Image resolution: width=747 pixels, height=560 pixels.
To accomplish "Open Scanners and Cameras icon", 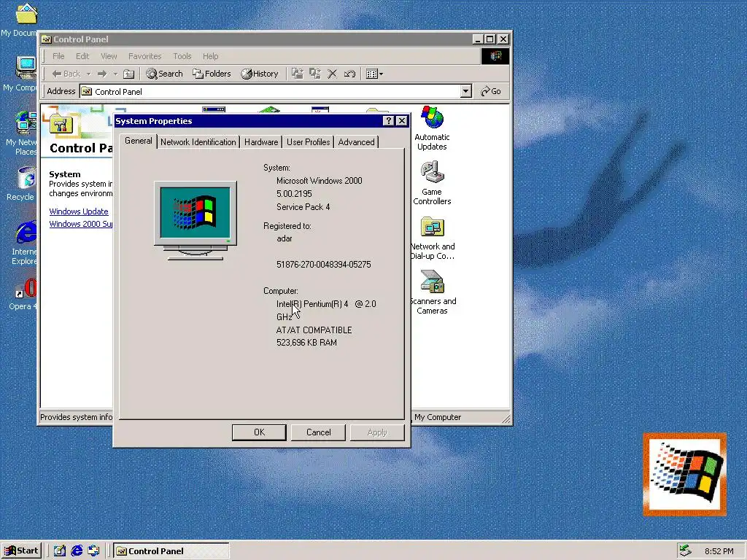I will pyautogui.click(x=433, y=292).
